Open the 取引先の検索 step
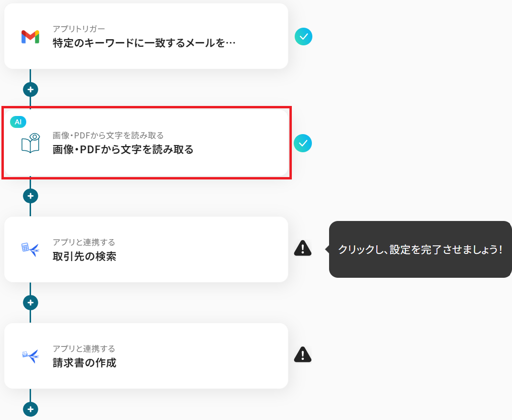 (85, 257)
